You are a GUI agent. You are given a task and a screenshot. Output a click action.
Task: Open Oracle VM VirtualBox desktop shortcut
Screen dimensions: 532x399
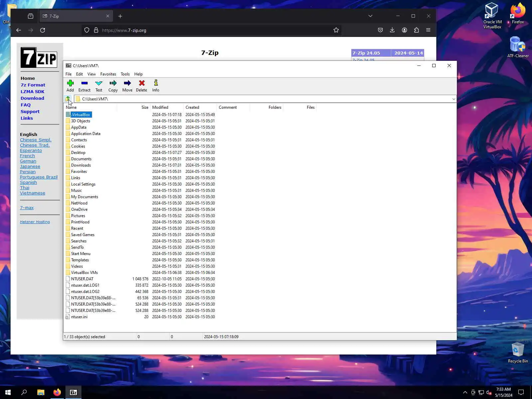[x=492, y=16]
